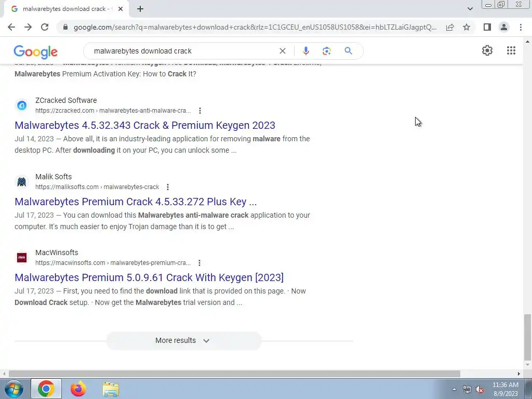The height and width of the screenshot is (399, 532).
Task: Click the scroll right arrow
Action: click(x=519, y=374)
